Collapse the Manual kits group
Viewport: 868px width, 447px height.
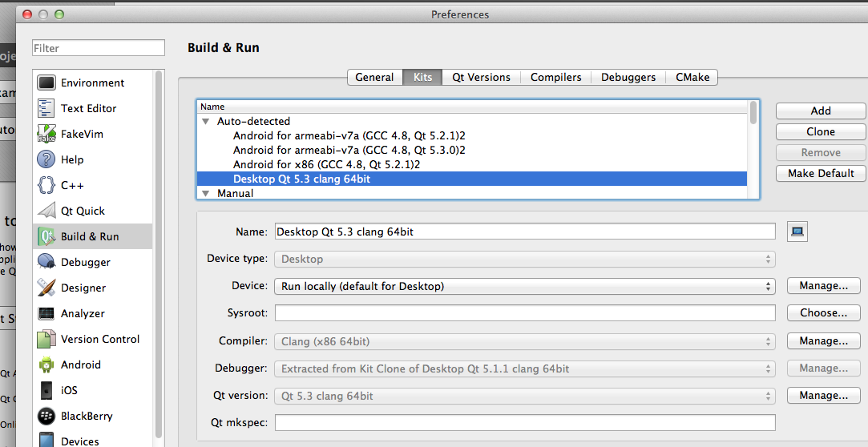point(206,193)
